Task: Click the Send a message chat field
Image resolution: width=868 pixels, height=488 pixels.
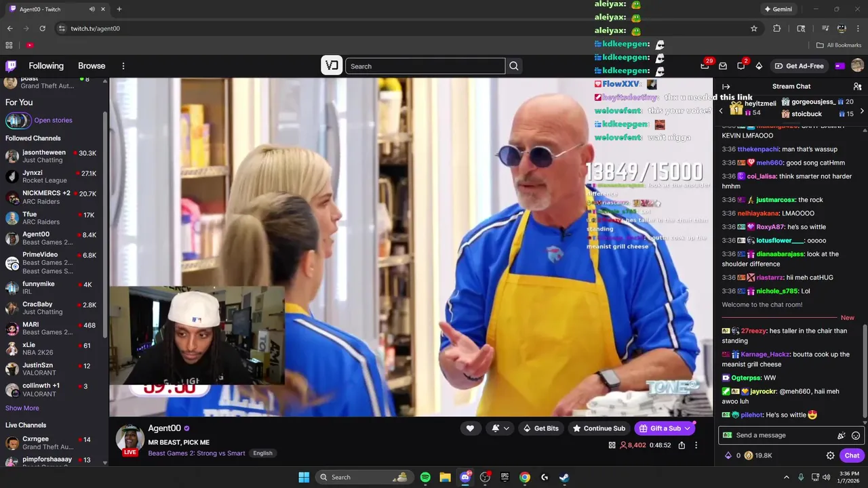Action: (780, 435)
